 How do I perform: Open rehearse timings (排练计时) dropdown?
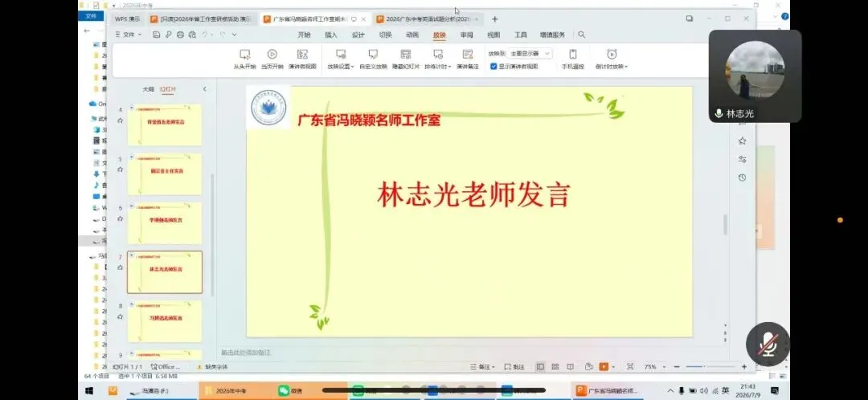438,59
